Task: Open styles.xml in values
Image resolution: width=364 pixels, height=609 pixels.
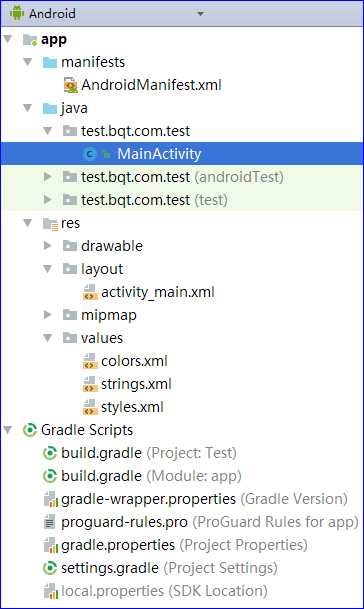Action: click(132, 407)
